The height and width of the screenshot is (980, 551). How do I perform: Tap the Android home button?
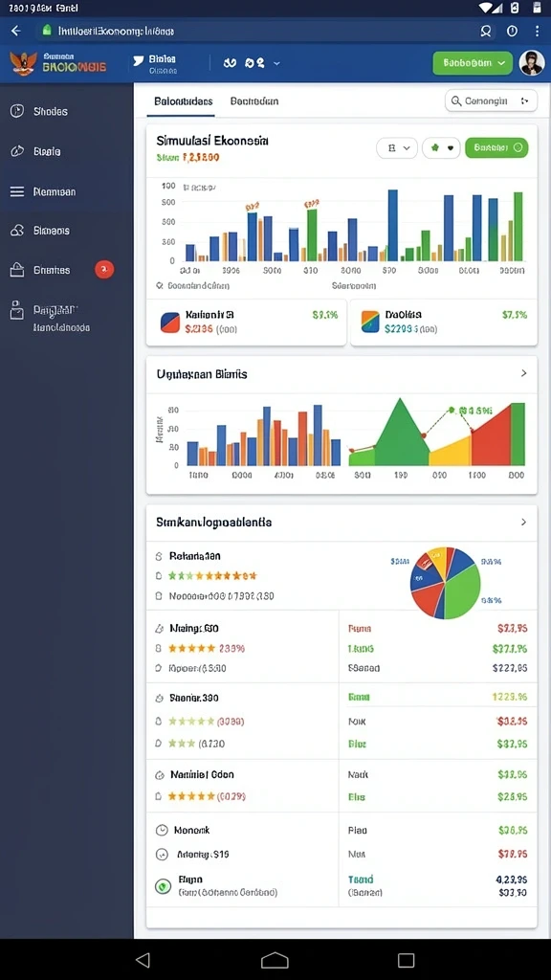click(x=275, y=960)
